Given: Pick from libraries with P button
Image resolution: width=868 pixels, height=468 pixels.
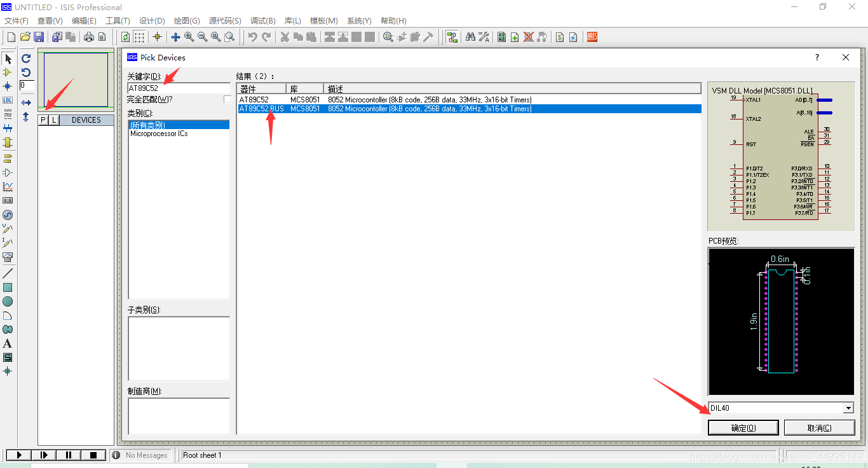Looking at the screenshot, I should click(x=43, y=120).
